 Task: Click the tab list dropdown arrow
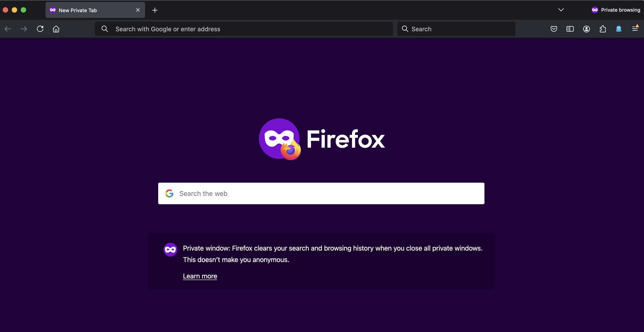(561, 9)
